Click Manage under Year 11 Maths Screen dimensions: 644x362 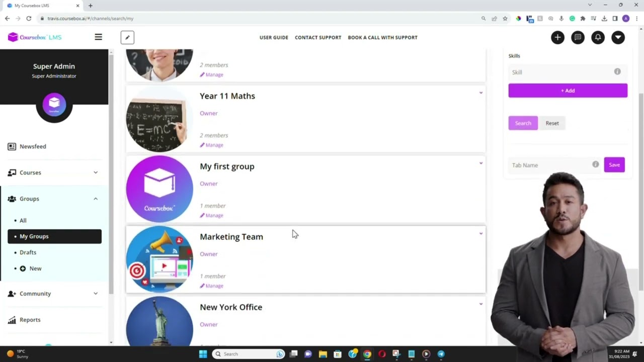coord(212,145)
